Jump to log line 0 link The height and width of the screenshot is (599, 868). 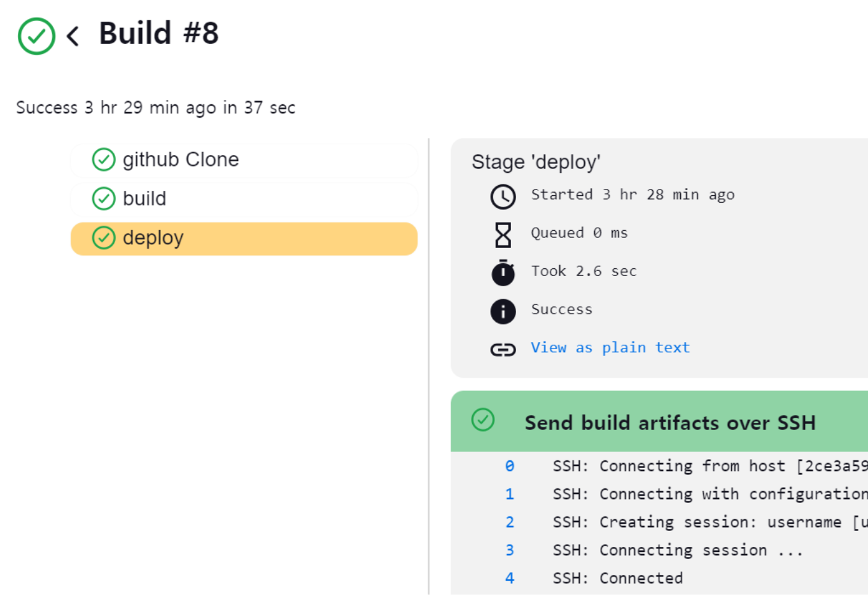click(509, 466)
